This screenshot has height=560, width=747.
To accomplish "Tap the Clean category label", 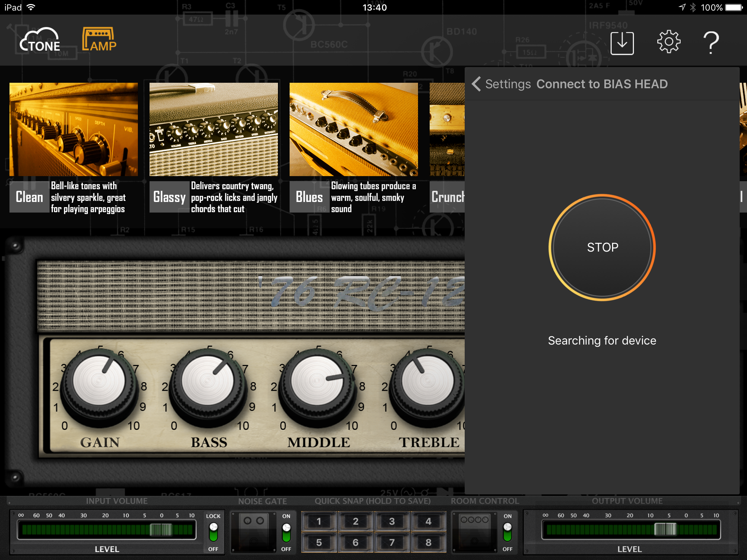I will coord(29,197).
